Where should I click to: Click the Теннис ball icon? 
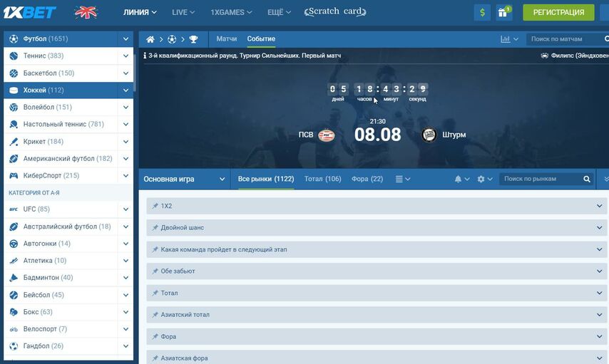point(14,56)
